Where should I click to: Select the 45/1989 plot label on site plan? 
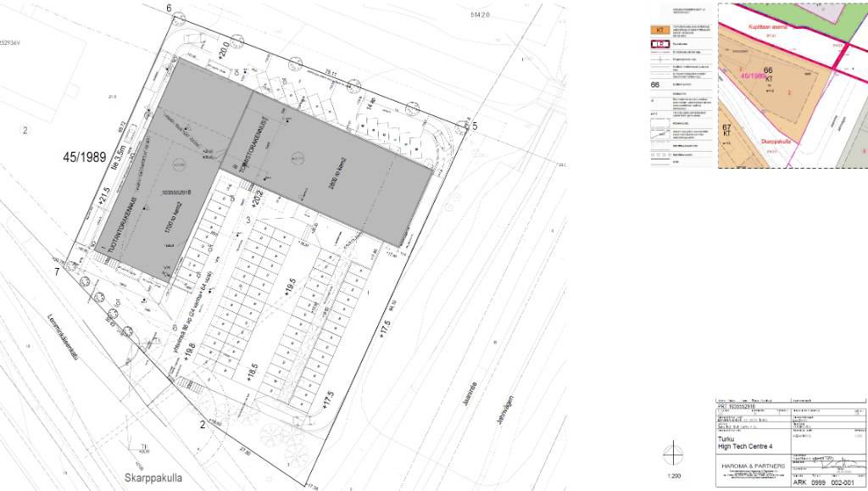tap(84, 157)
